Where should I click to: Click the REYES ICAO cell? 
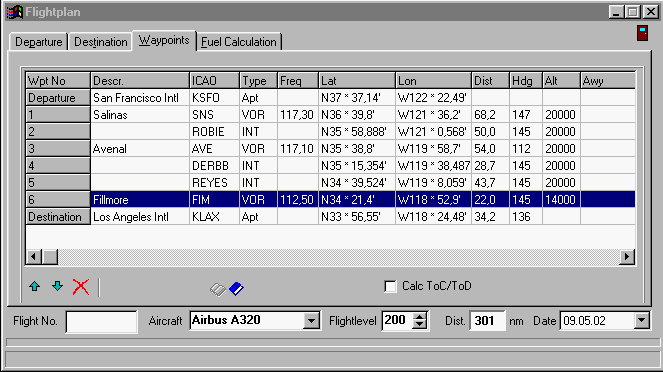[x=214, y=183]
